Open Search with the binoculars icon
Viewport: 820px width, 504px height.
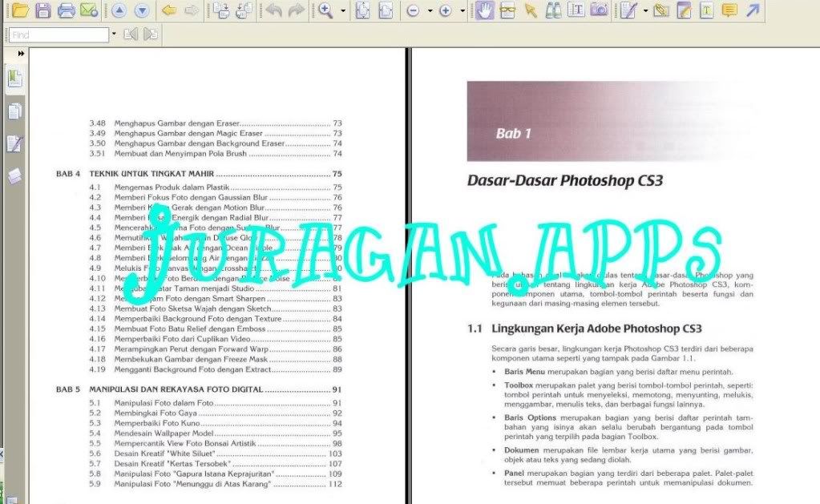pyautogui.click(x=553, y=10)
